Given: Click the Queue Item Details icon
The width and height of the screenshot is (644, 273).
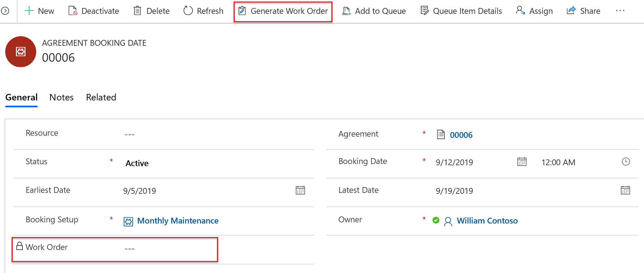Looking at the screenshot, I should tap(425, 11).
